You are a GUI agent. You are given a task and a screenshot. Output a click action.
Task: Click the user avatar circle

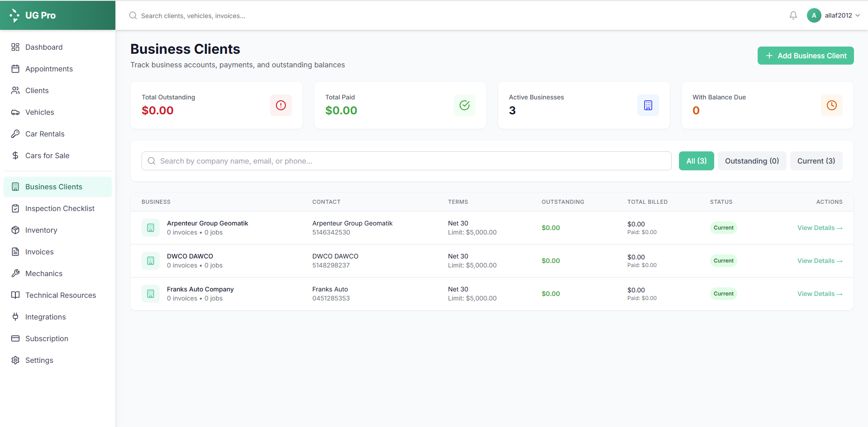(x=814, y=15)
